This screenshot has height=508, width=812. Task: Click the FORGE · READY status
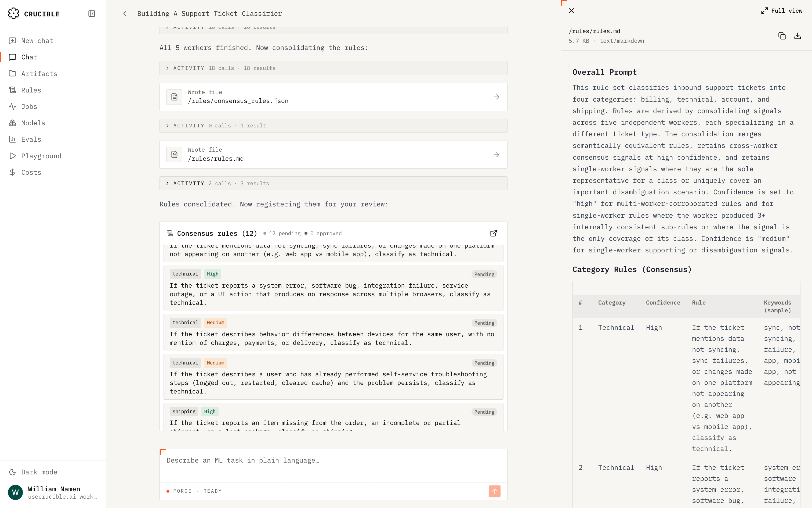(x=194, y=491)
